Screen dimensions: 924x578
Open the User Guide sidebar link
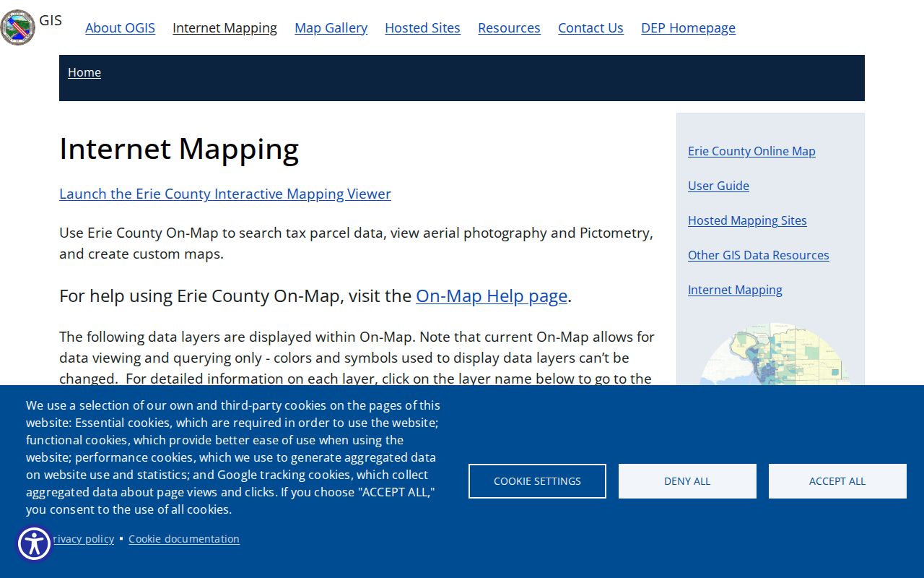tap(718, 186)
